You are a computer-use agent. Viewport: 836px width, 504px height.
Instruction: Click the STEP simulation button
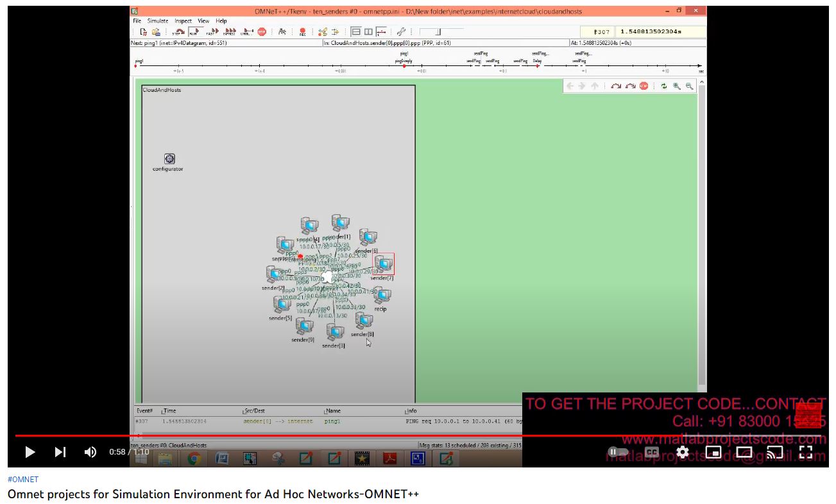(x=178, y=31)
